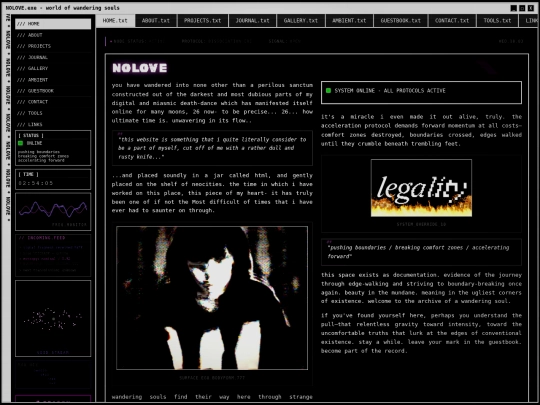Select the JOURNAL.txt tab
The image size is (540, 405).
point(252,21)
